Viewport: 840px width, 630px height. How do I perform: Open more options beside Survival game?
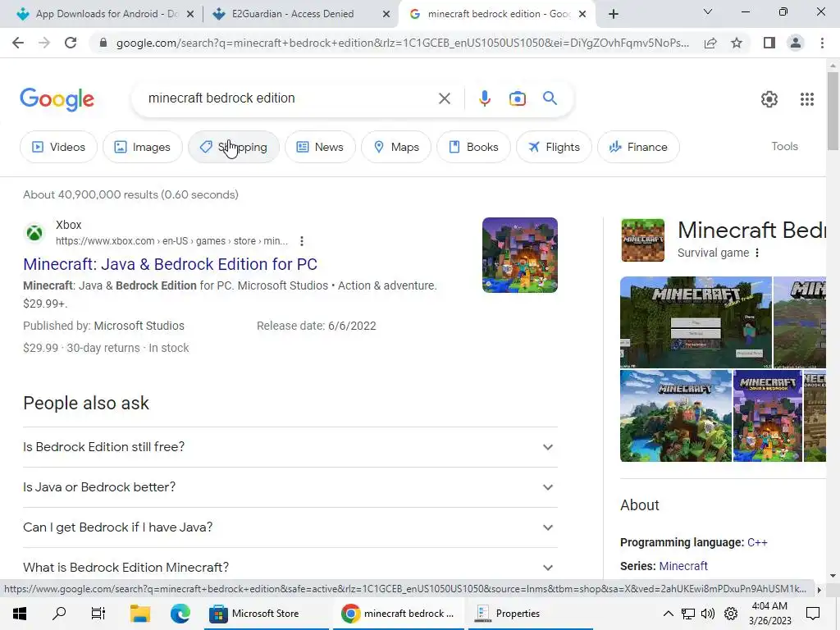coord(757,253)
